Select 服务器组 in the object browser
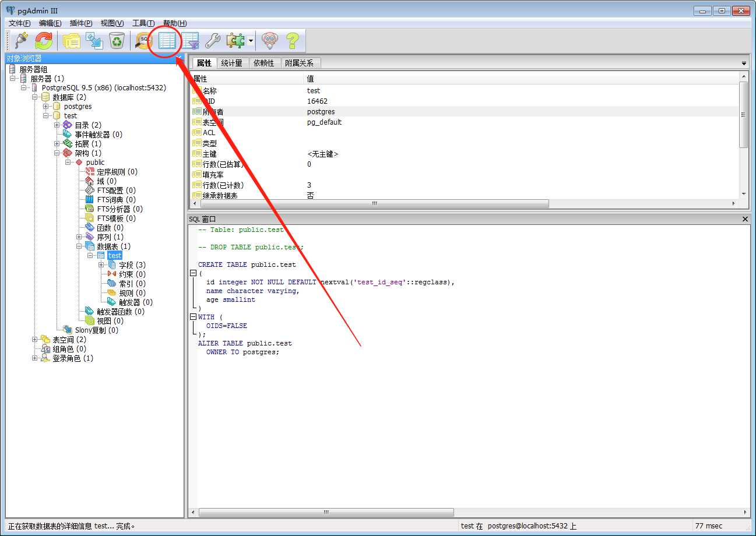 pos(33,69)
